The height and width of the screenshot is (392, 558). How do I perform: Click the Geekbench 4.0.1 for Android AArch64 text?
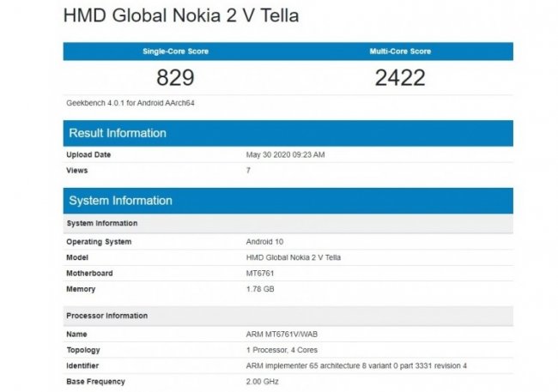tap(127, 103)
